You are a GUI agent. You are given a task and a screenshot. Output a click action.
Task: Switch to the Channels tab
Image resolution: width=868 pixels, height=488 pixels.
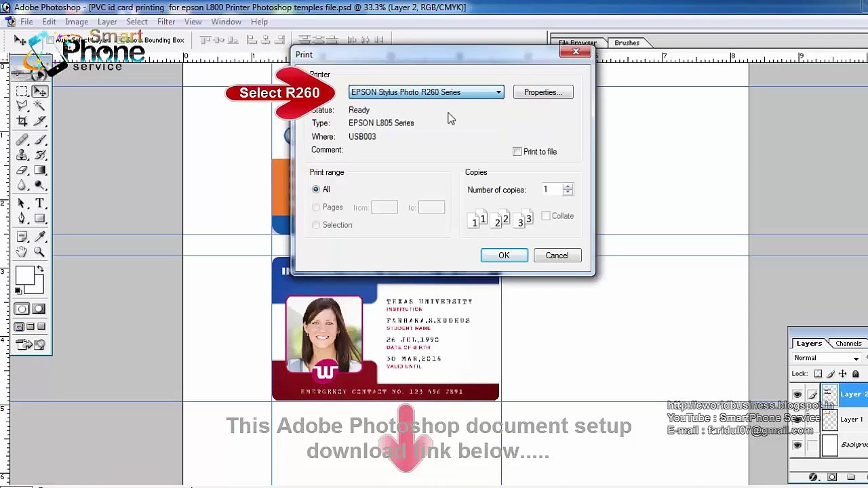pyautogui.click(x=848, y=344)
